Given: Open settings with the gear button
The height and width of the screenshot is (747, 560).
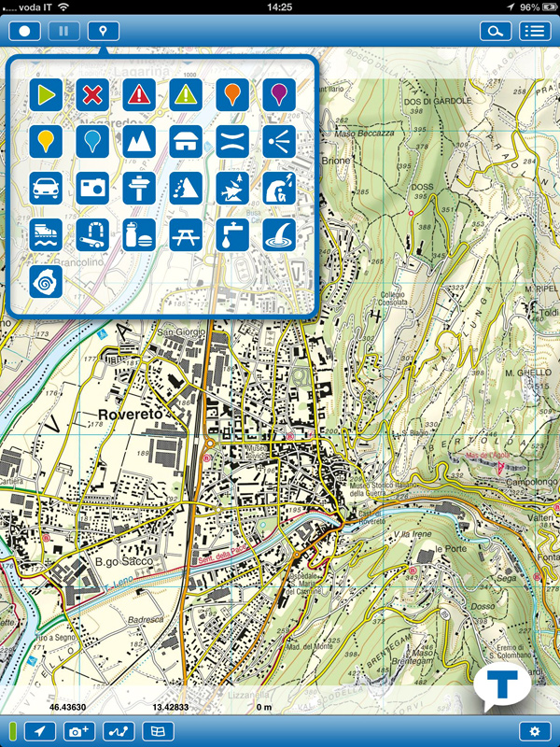Looking at the screenshot, I should click(x=535, y=731).
